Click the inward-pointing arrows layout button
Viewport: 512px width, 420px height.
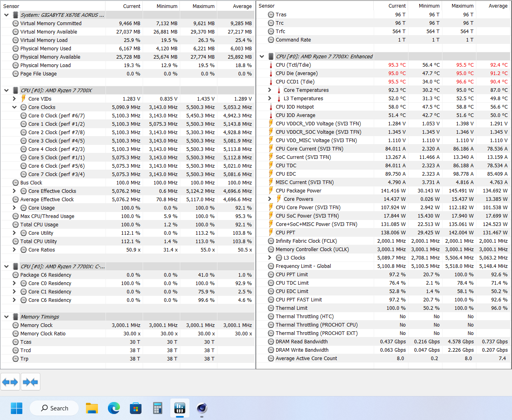pos(30,382)
